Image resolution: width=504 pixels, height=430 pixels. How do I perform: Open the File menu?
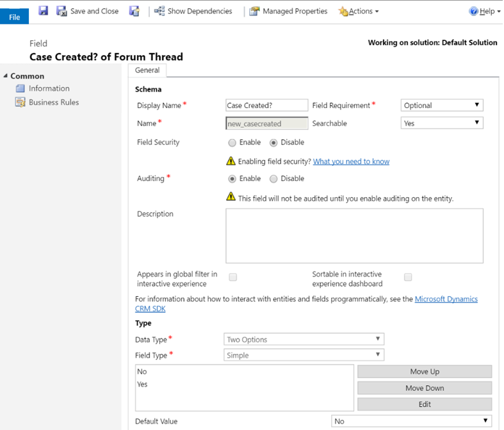tap(15, 17)
